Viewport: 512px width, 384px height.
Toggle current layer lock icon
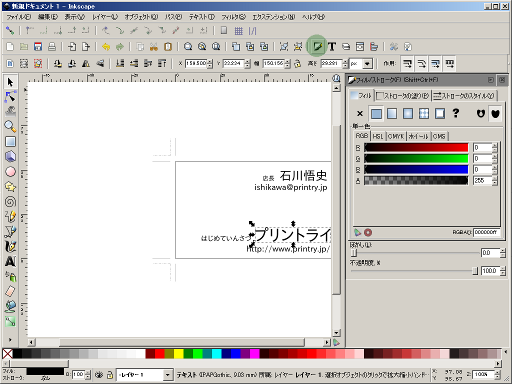[110, 375]
